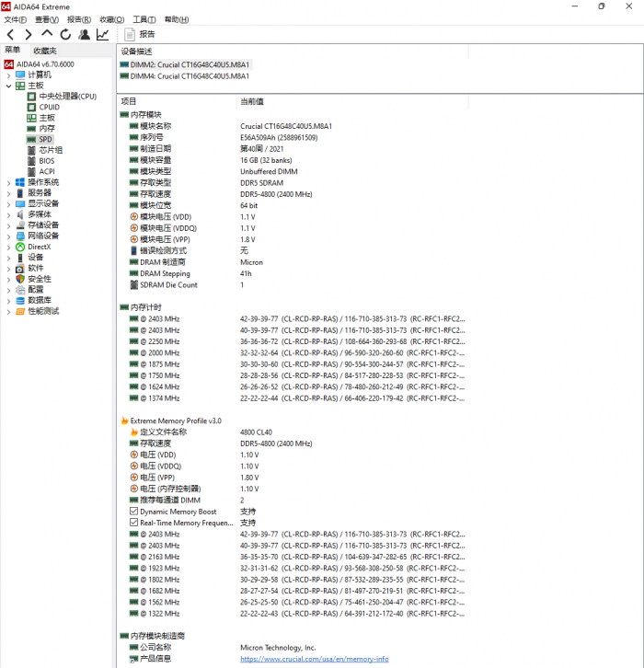Viewport: 644px width, 668px height.
Task: Refresh the page with the circular arrow icon
Action: 65,35
